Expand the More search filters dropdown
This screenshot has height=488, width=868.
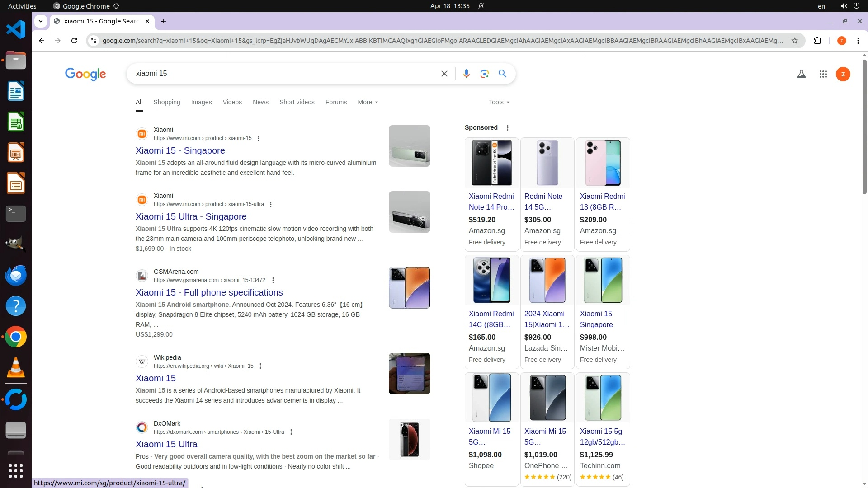click(x=368, y=102)
